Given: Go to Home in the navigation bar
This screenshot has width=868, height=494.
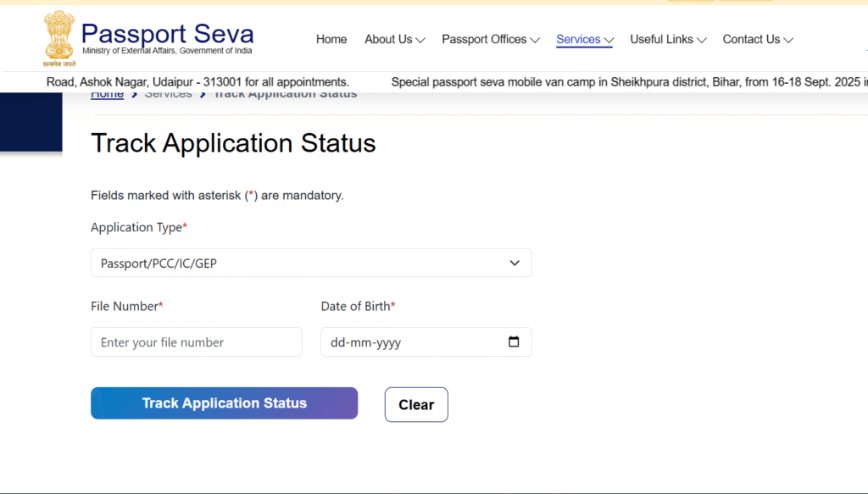Looking at the screenshot, I should point(331,40).
